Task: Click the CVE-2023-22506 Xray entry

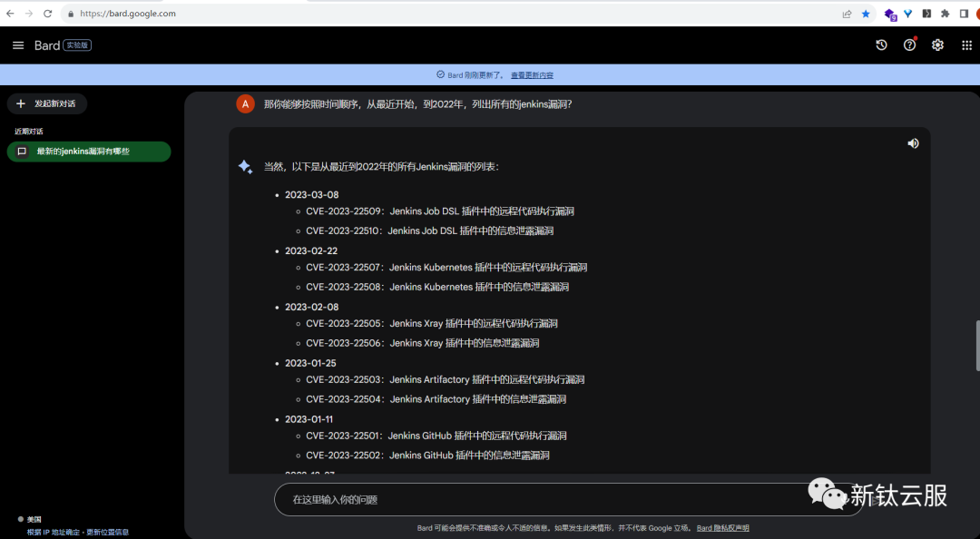Action: [423, 343]
